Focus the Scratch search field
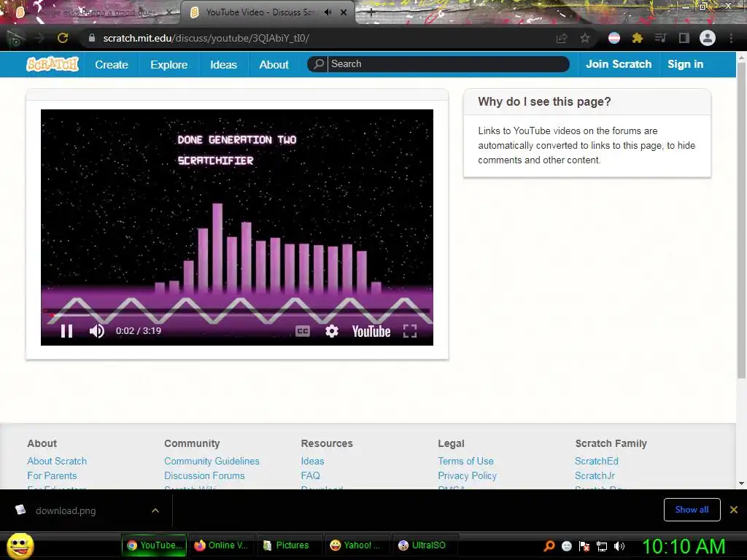This screenshot has height=560, width=747. 448,64
